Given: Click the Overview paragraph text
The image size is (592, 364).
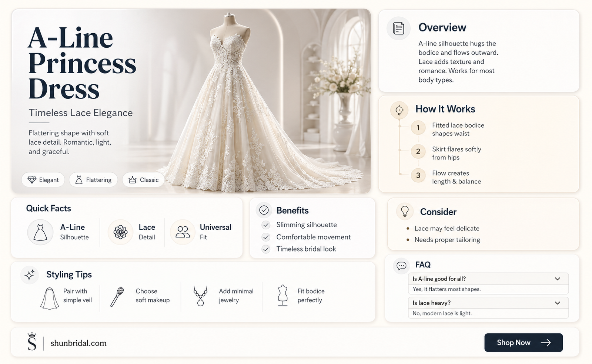Looking at the screenshot, I should click(458, 62).
